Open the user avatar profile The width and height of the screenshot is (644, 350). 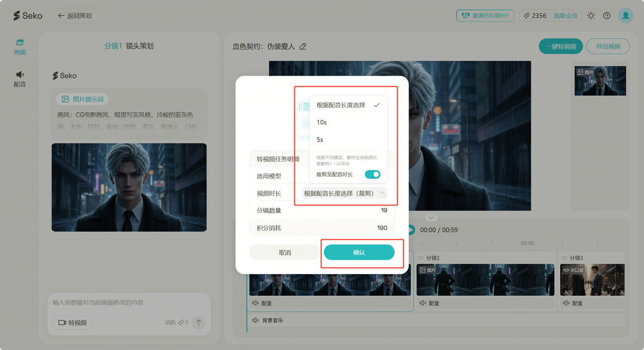point(625,16)
